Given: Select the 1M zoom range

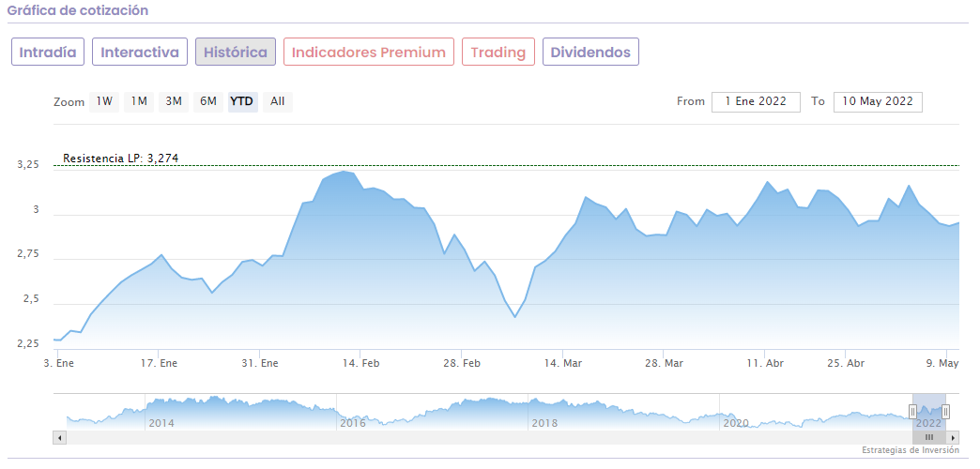Looking at the screenshot, I should point(139,101).
